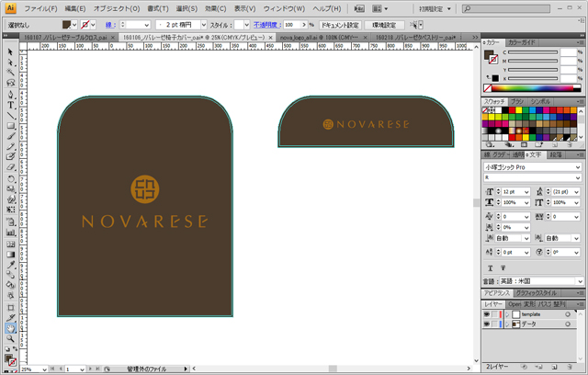Expand the template layer triangle
This screenshot has width=588, height=375.
507,314
